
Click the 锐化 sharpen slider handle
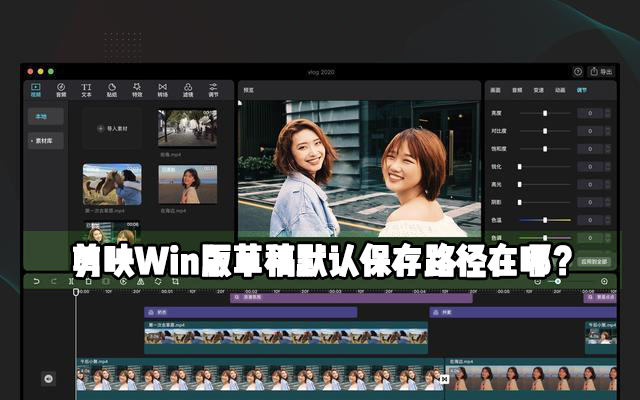pos(520,167)
